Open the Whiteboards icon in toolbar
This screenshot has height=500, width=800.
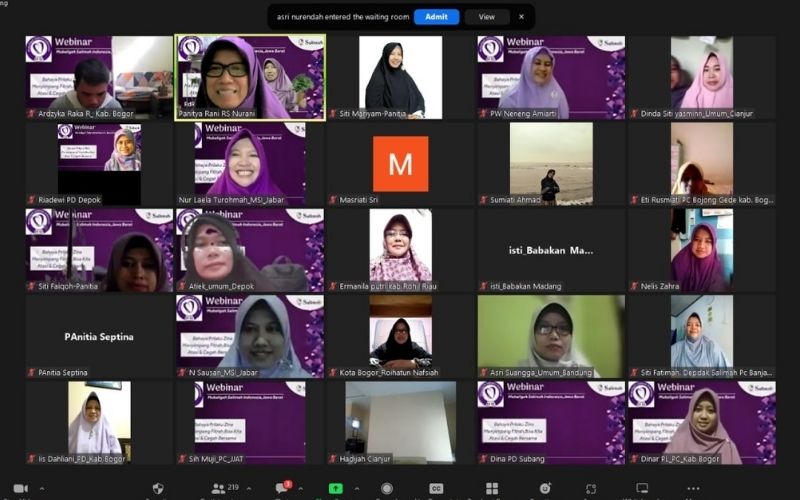[x=641, y=489]
